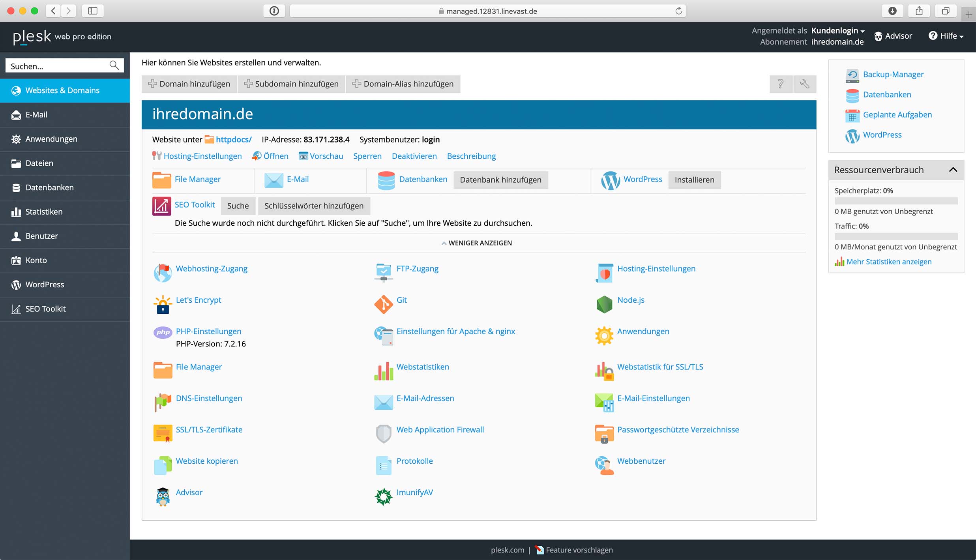Click the browser address bar
The width and height of the screenshot is (976, 560).
(x=487, y=11)
